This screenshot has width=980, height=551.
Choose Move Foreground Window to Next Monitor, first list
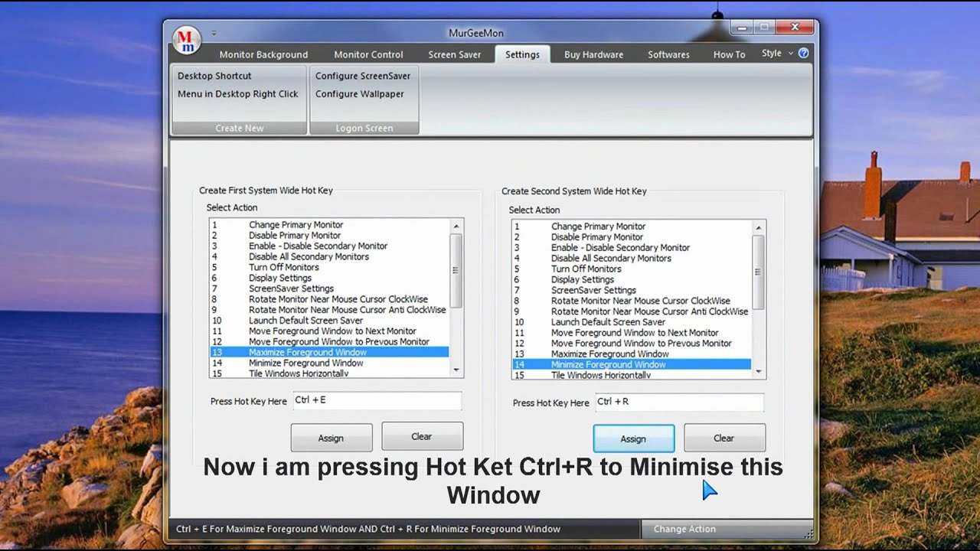(329, 331)
